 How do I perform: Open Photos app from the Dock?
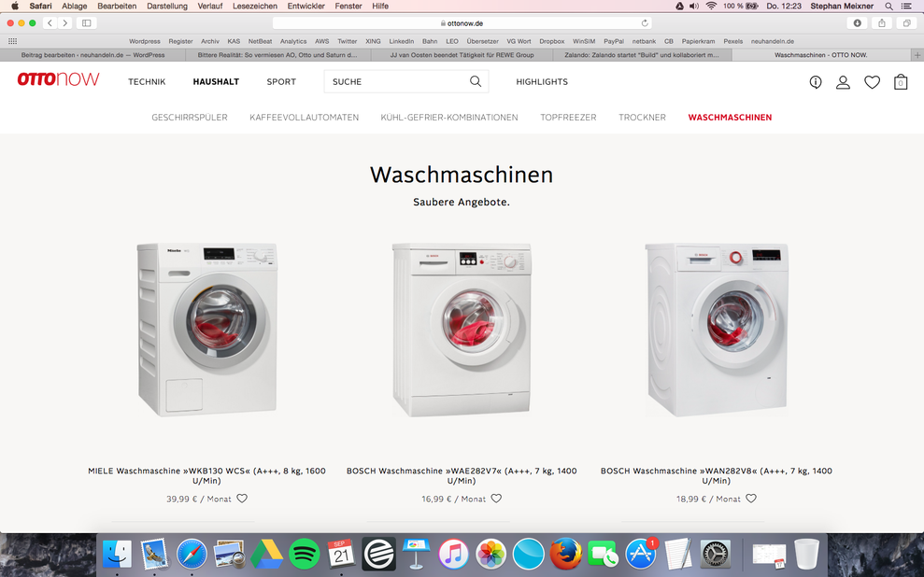click(x=490, y=554)
